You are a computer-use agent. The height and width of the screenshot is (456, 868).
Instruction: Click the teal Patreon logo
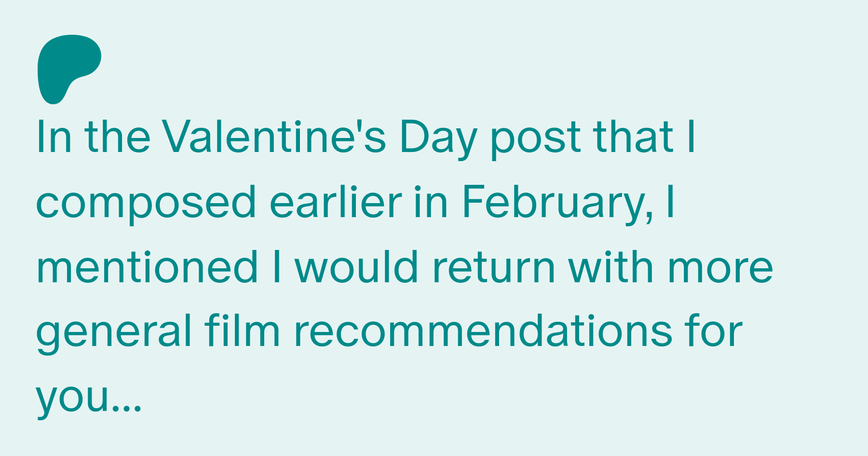pos(69,69)
